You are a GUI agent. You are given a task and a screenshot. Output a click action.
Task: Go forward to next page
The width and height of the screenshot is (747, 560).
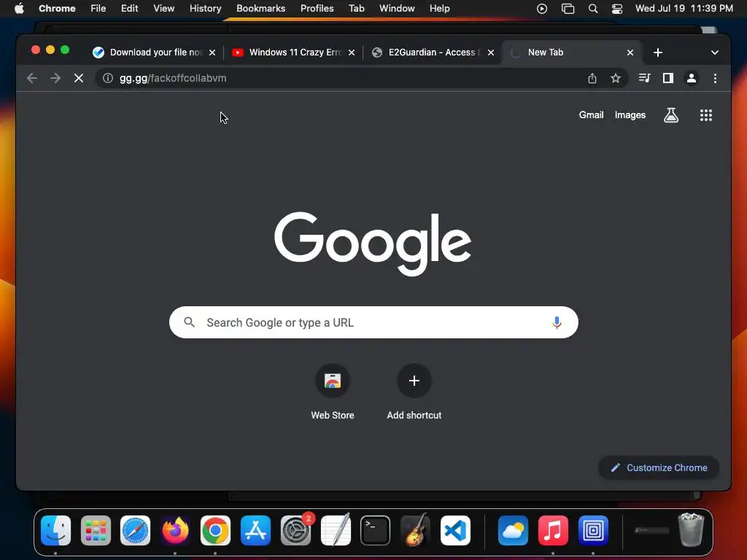click(x=55, y=78)
